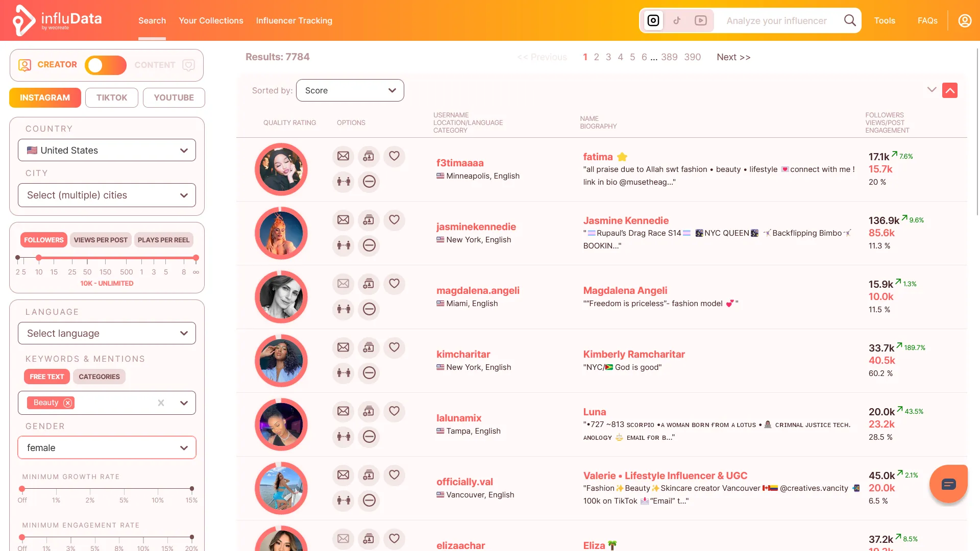Screen dimensions: 980x551
Task: Choose FREE TEXT keyword mode
Action: 47,377
